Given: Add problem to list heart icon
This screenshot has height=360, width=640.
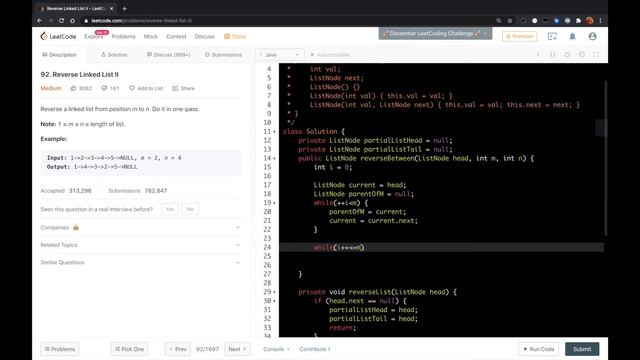Looking at the screenshot, I should [x=132, y=88].
